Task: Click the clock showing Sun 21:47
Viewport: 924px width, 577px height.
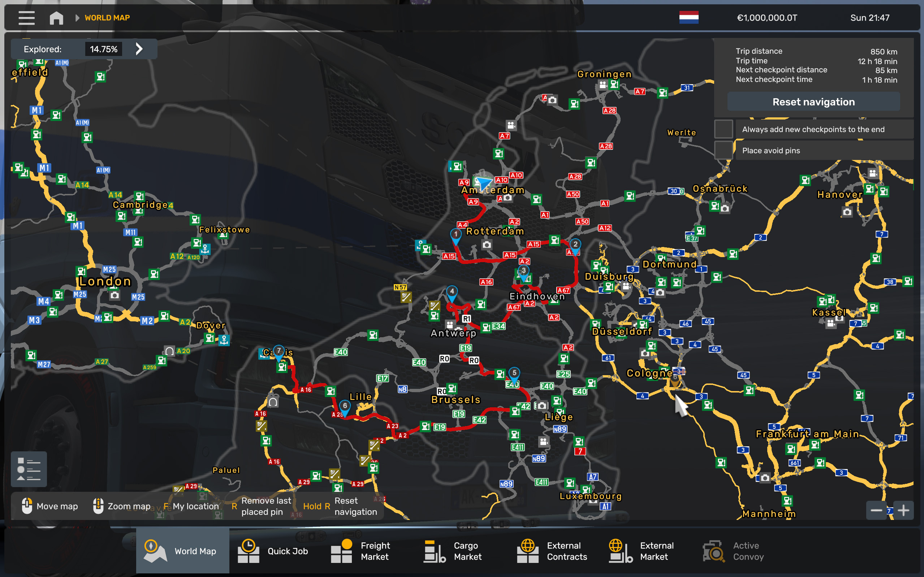Action: (x=869, y=18)
